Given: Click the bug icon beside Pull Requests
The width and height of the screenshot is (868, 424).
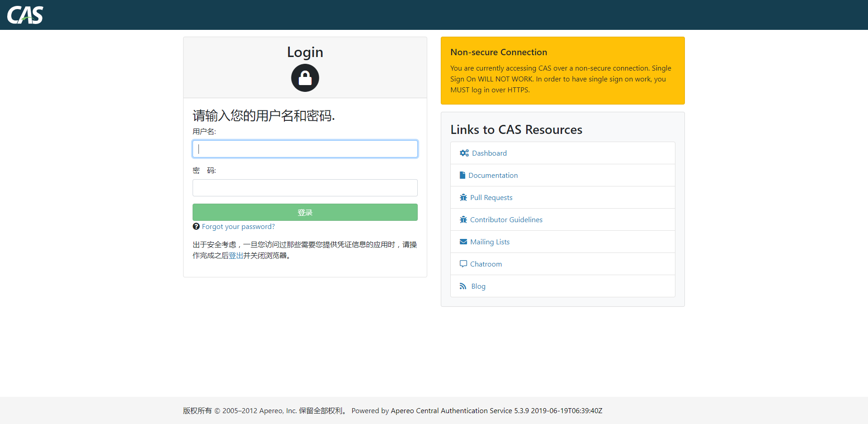Looking at the screenshot, I should 463,197.
